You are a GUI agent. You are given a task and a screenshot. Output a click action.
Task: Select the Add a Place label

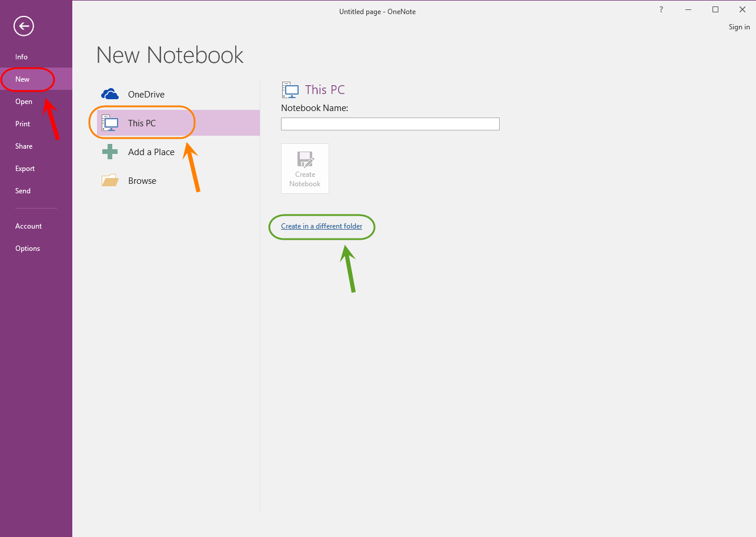(x=151, y=152)
